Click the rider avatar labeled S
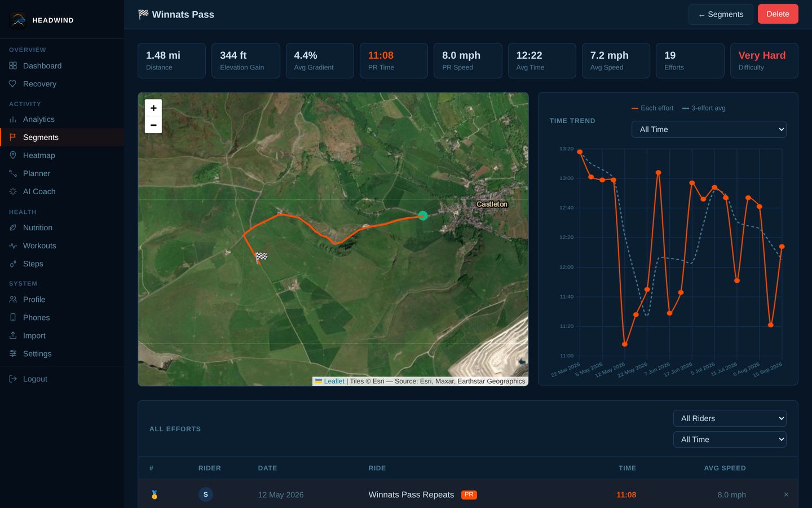 tap(206, 495)
